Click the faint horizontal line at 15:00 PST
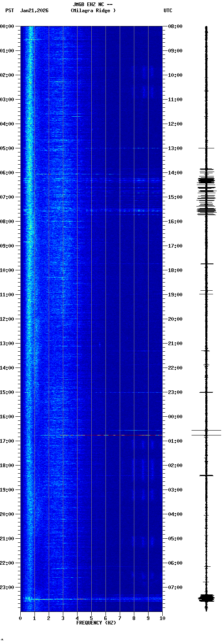The width and height of the screenshot is (224, 644). [128, 392]
